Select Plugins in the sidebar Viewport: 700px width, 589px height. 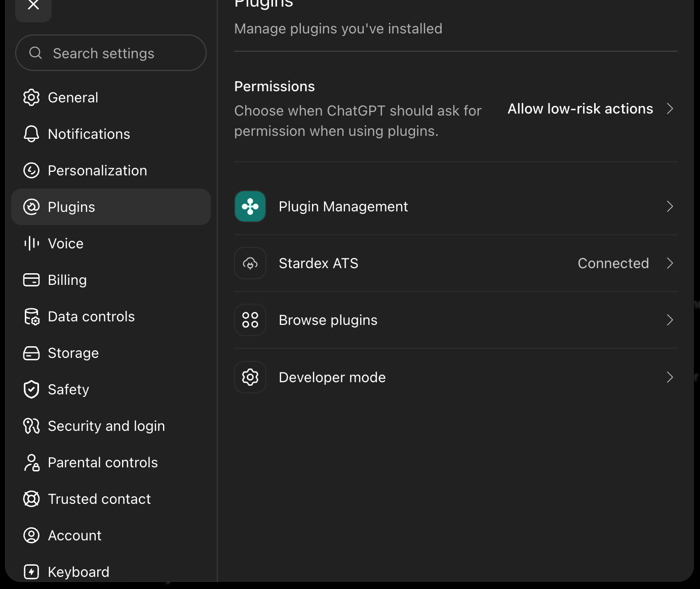[x=111, y=207]
